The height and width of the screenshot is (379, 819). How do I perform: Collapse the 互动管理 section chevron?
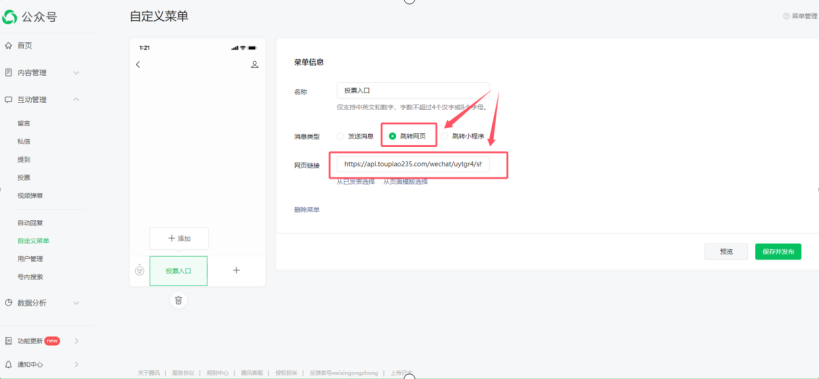pos(76,99)
